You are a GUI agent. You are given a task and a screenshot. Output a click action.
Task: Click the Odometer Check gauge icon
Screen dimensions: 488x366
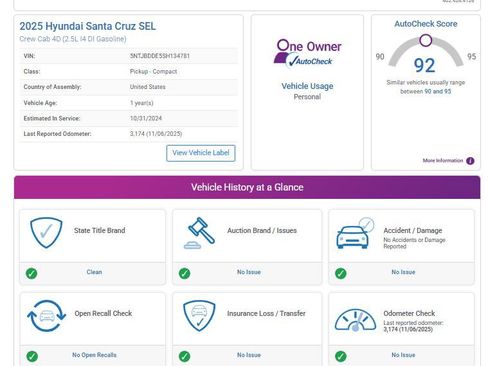coord(355,320)
